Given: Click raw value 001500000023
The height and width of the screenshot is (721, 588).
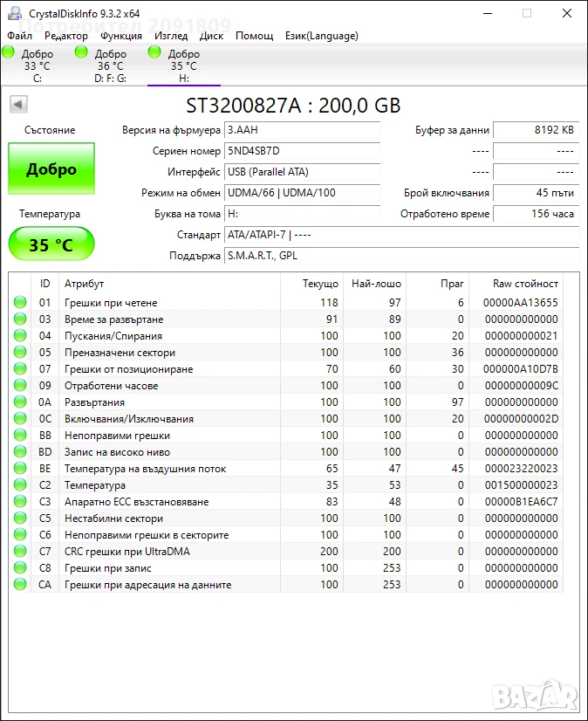Looking at the screenshot, I should (522, 485).
